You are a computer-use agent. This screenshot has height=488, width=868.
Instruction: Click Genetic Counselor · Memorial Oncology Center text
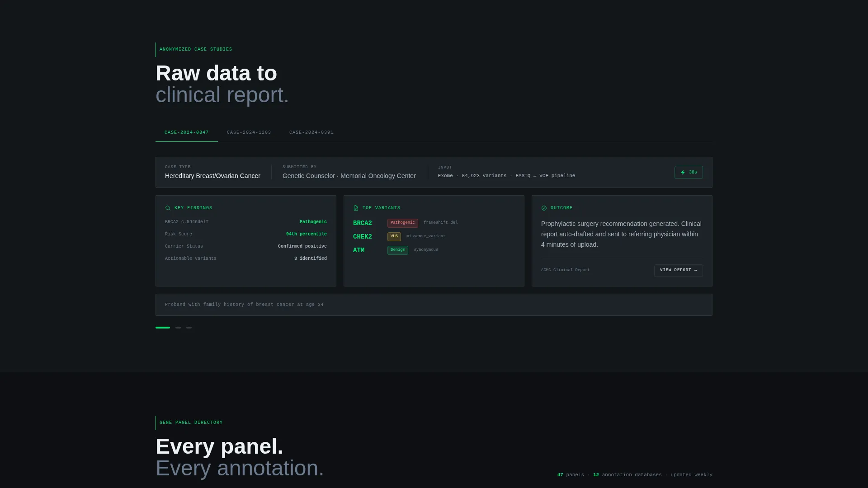click(349, 176)
